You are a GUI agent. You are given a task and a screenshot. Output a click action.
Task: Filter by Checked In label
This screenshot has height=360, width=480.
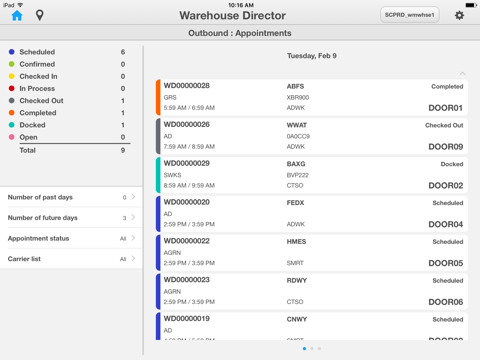pyautogui.click(x=38, y=76)
